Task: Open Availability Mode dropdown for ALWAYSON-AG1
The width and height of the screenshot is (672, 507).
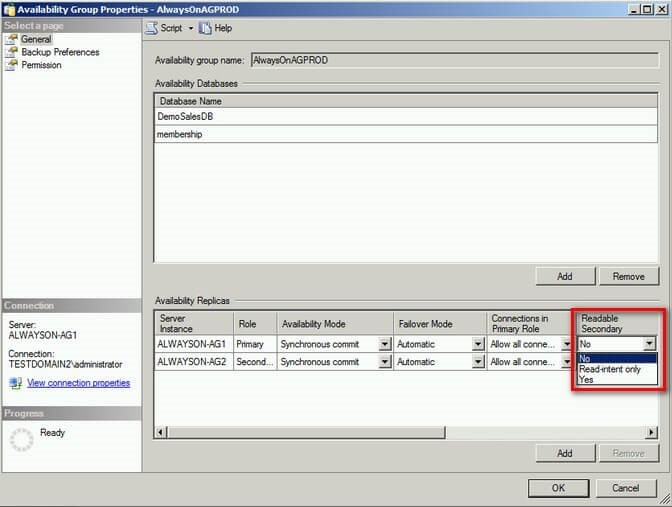Action: [x=384, y=344]
